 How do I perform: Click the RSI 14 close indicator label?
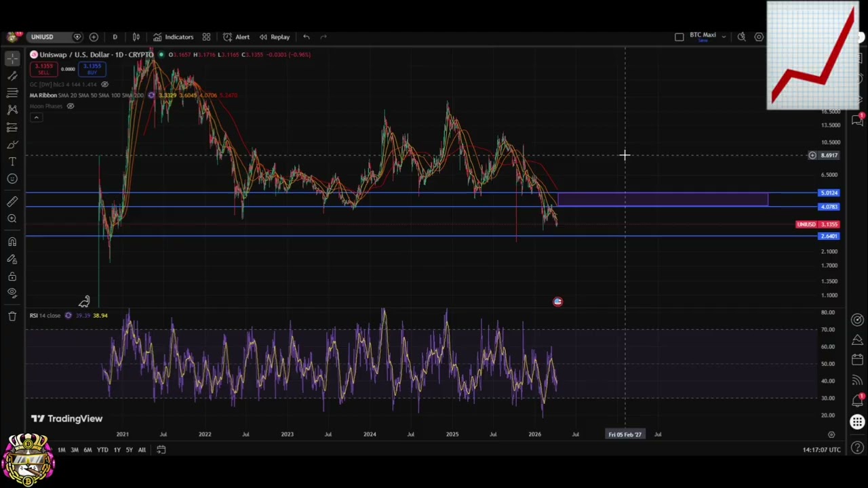(x=45, y=315)
